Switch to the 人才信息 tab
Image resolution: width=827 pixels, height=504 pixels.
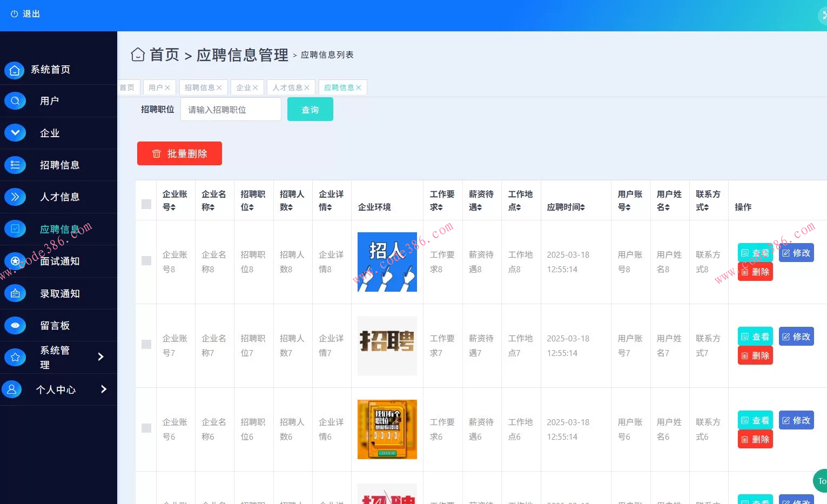tap(286, 87)
